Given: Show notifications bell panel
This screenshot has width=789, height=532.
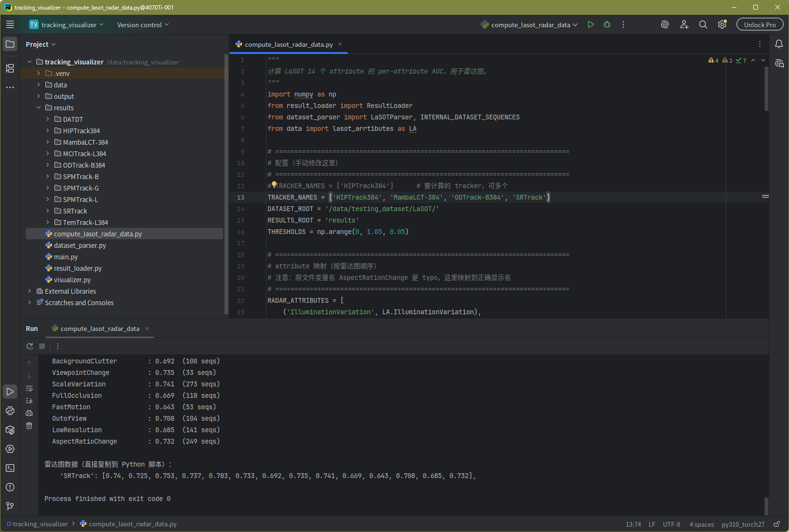Looking at the screenshot, I should tap(779, 44).
